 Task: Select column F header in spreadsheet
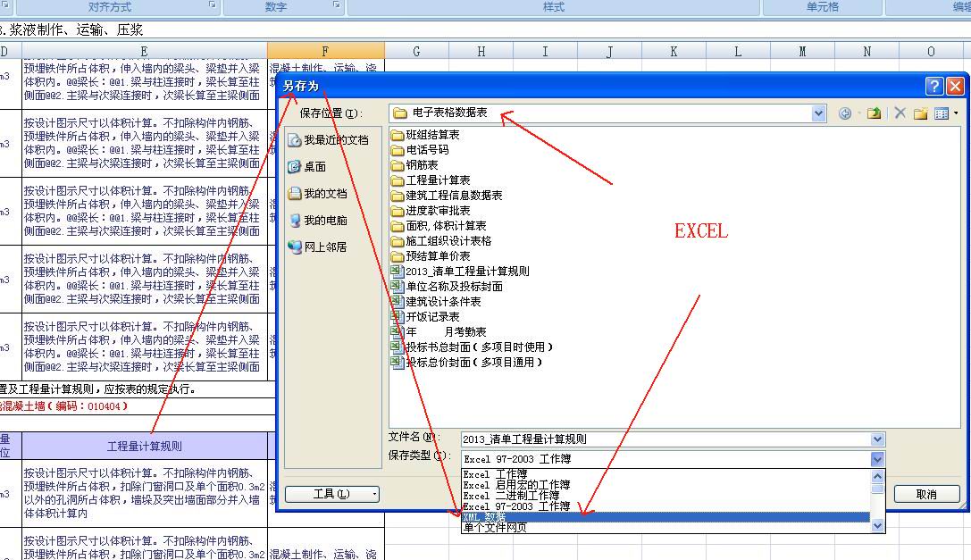click(x=326, y=52)
